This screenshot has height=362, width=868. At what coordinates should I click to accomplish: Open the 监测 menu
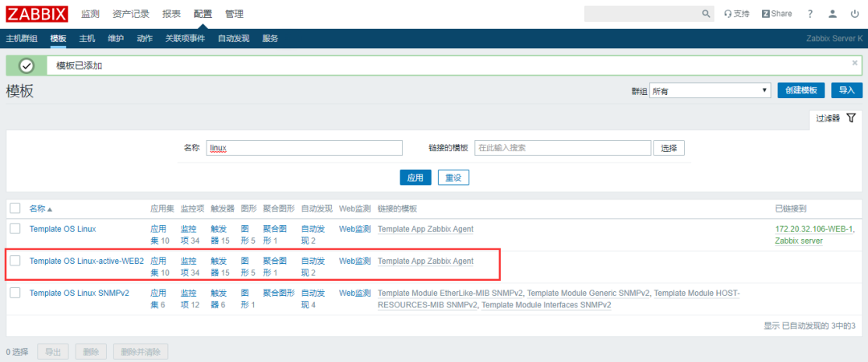[x=90, y=14]
